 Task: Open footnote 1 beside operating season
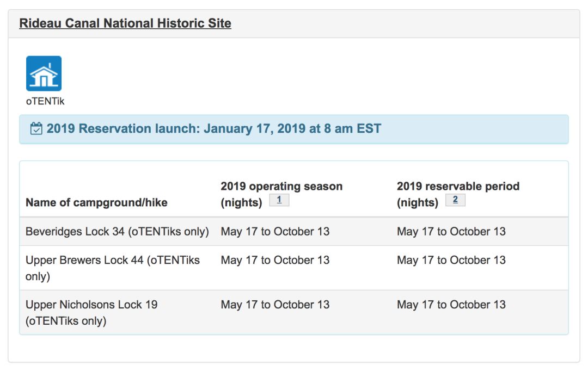(x=279, y=200)
